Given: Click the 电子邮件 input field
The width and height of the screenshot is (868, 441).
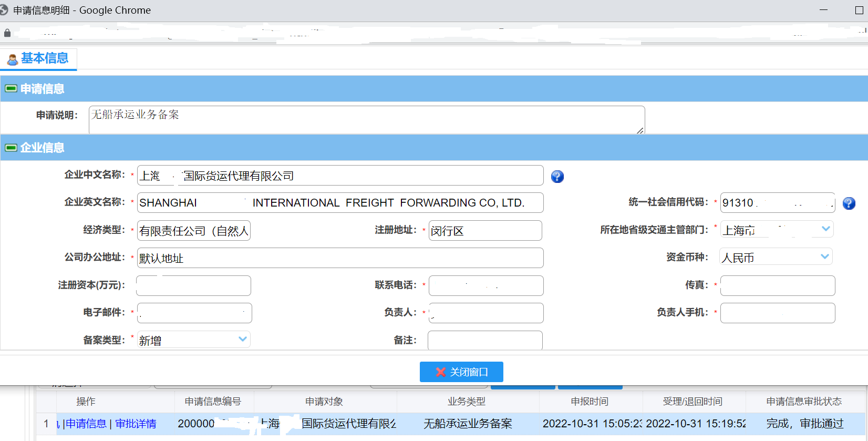Looking at the screenshot, I should pos(194,313).
